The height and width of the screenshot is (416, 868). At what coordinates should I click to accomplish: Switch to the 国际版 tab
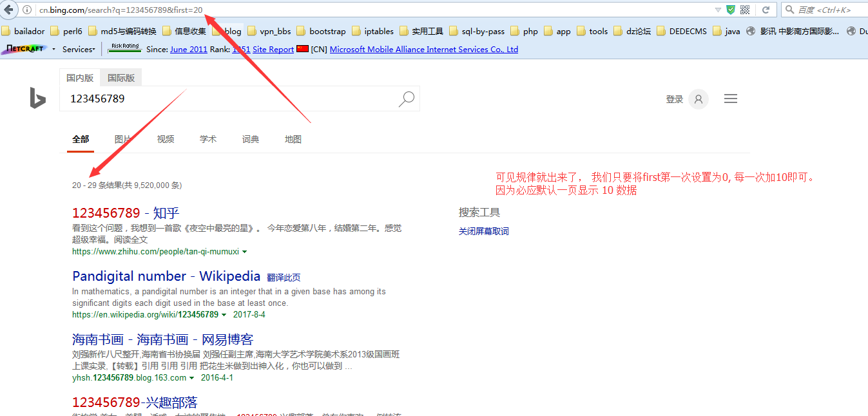click(121, 78)
